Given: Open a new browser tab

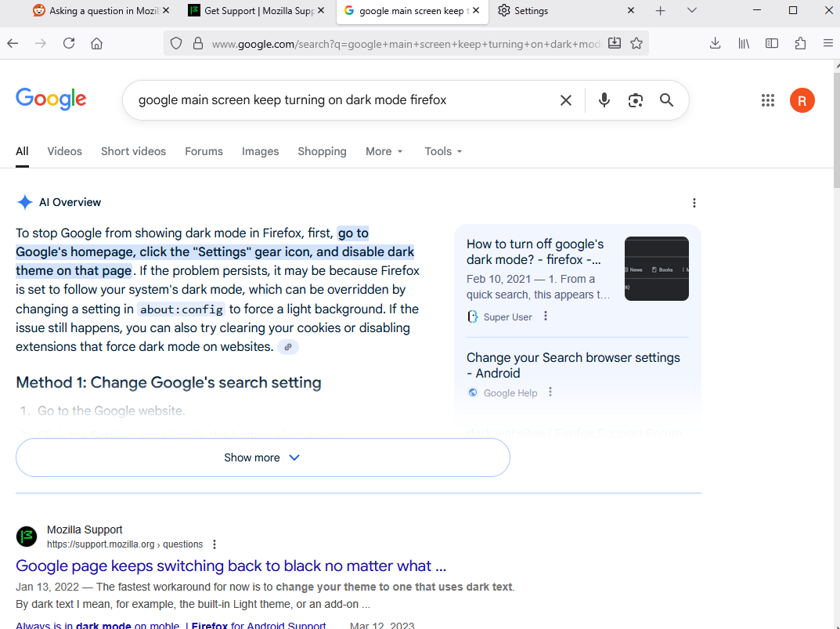Looking at the screenshot, I should 660,11.
